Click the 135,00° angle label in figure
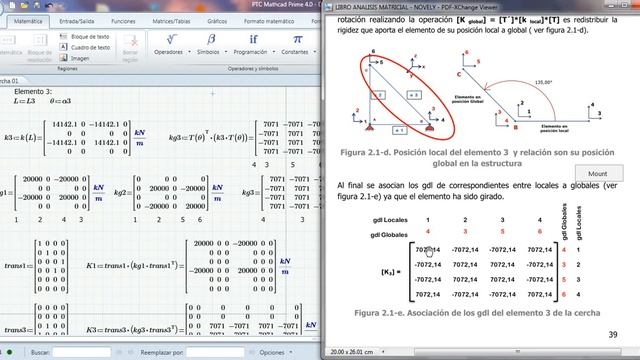The image size is (640, 360). tap(543, 82)
